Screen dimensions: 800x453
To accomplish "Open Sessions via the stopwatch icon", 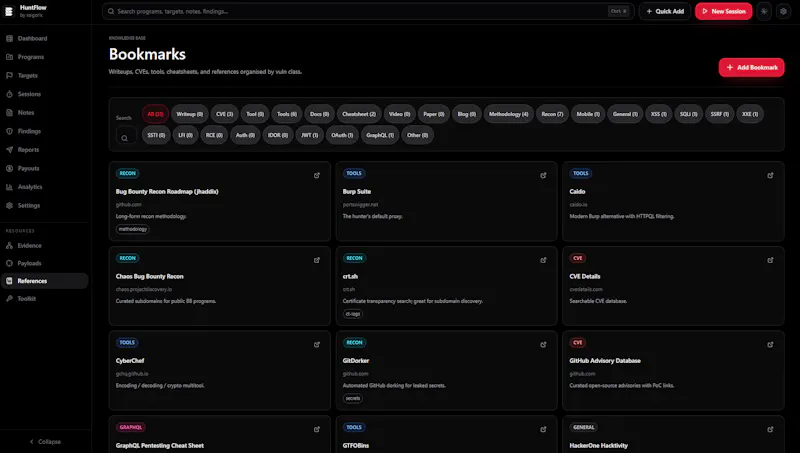I will pyautogui.click(x=9, y=94).
